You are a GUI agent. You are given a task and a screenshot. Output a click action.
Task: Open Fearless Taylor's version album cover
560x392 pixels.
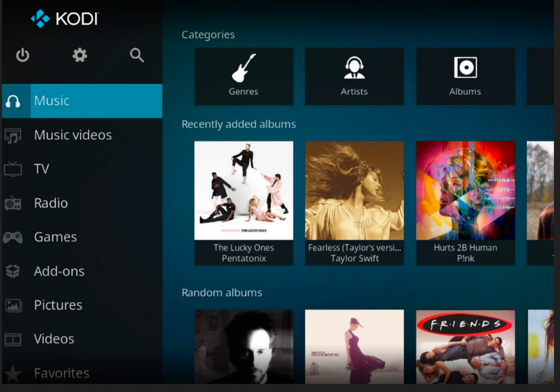pyautogui.click(x=354, y=190)
